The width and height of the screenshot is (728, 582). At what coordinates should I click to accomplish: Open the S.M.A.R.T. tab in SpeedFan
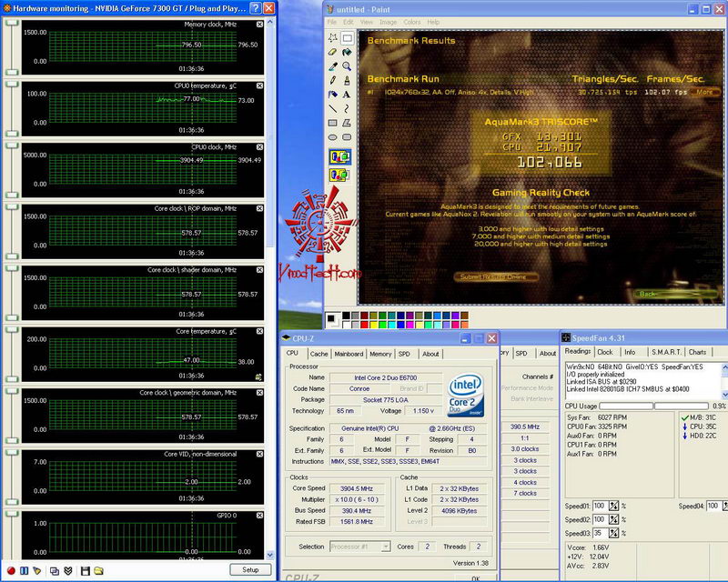[666, 352]
